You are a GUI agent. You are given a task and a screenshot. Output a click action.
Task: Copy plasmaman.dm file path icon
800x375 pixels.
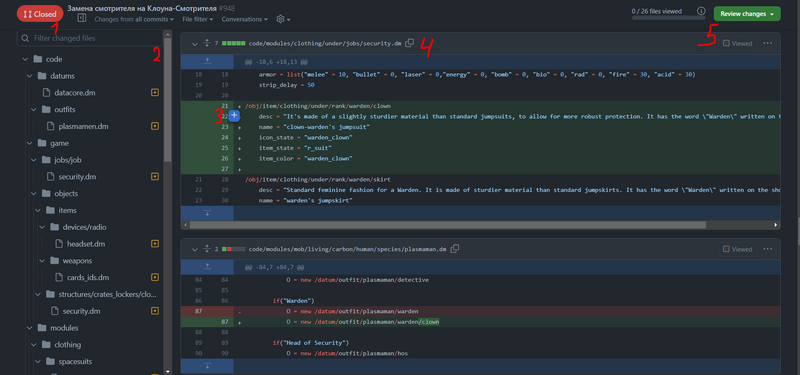coord(455,249)
